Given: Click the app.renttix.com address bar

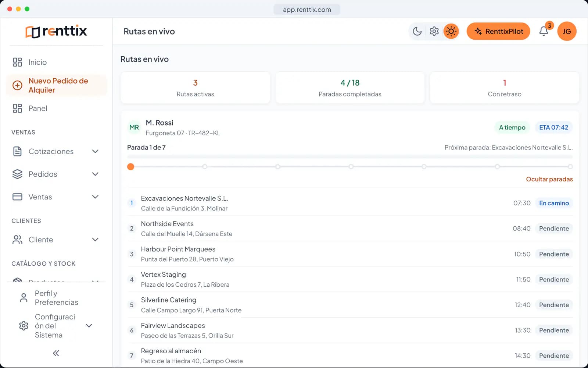Looking at the screenshot, I should (x=307, y=10).
